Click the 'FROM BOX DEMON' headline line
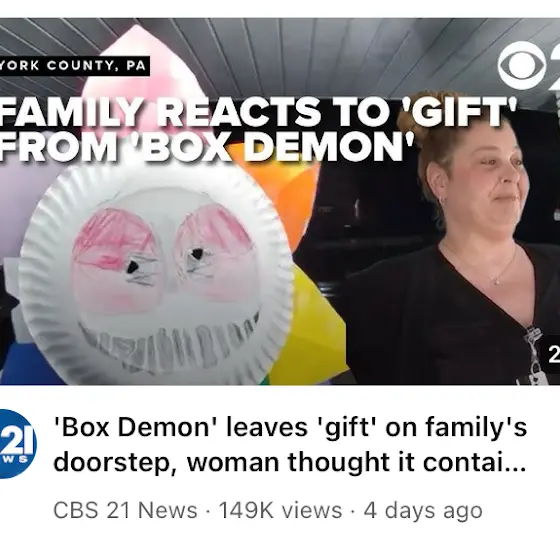The height and width of the screenshot is (560, 560). tap(207, 144)
